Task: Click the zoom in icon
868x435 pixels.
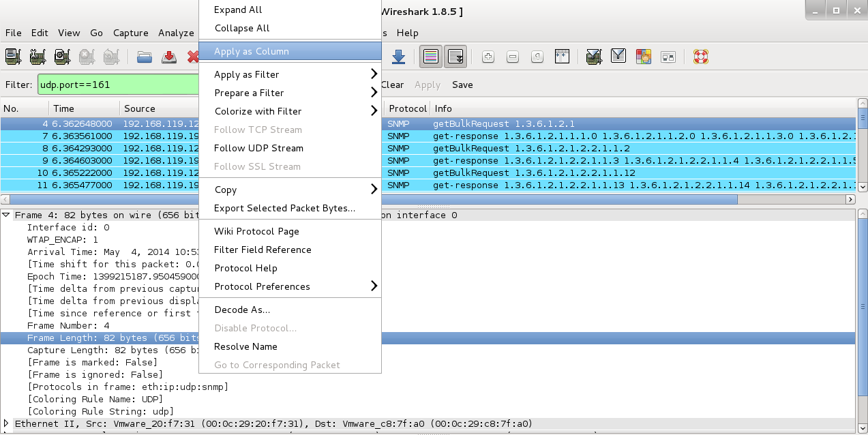Action: pos(488,57)
